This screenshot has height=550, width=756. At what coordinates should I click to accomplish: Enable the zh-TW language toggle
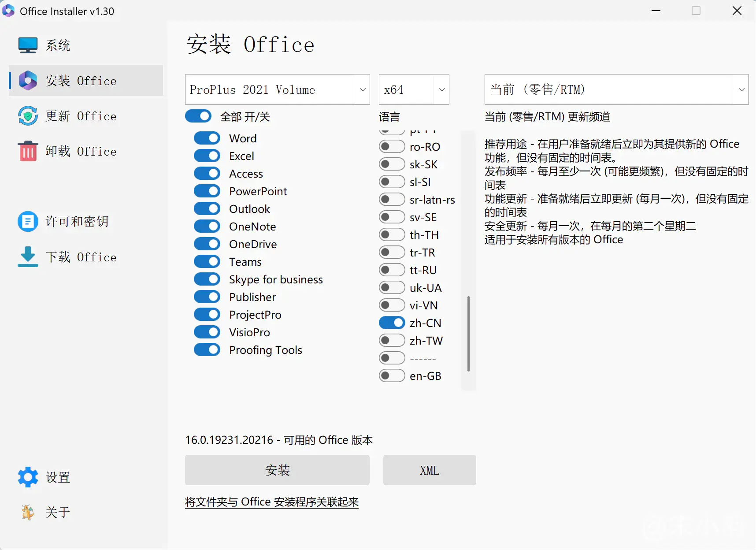point(392,341)
